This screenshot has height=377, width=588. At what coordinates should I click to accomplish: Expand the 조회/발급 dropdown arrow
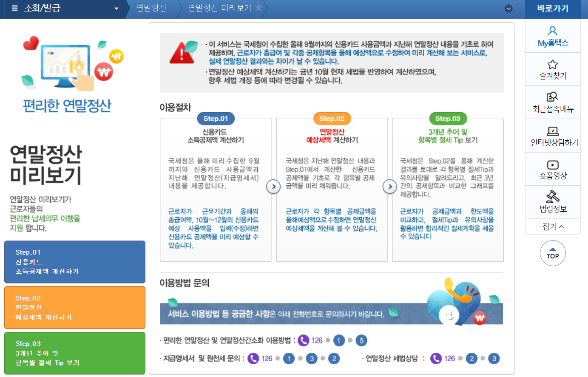tap(116, 9)
